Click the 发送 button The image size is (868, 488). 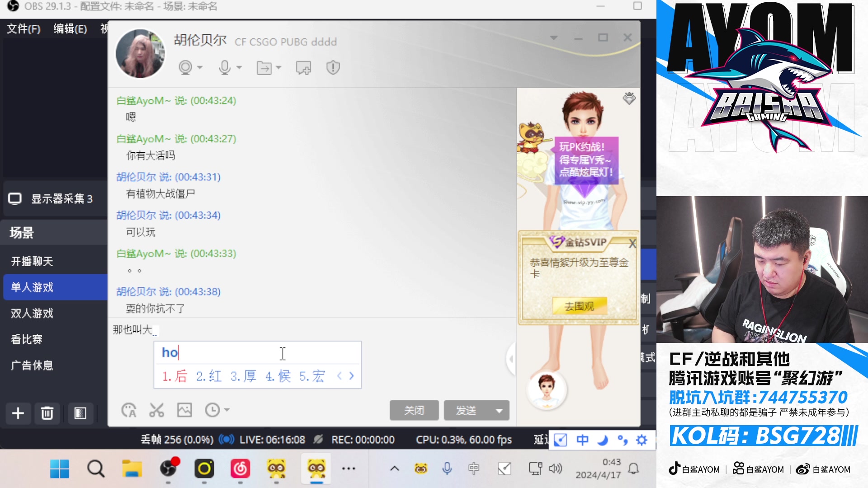(x=467, y=411)
